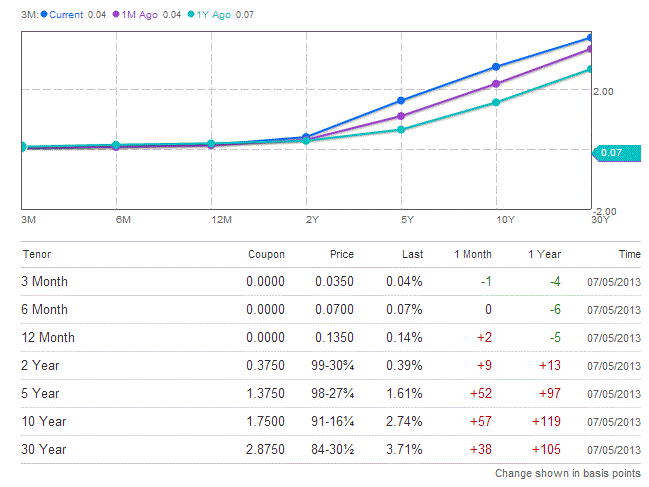
Task: Click the 12M data point on the chart
Action: point(211,144)
